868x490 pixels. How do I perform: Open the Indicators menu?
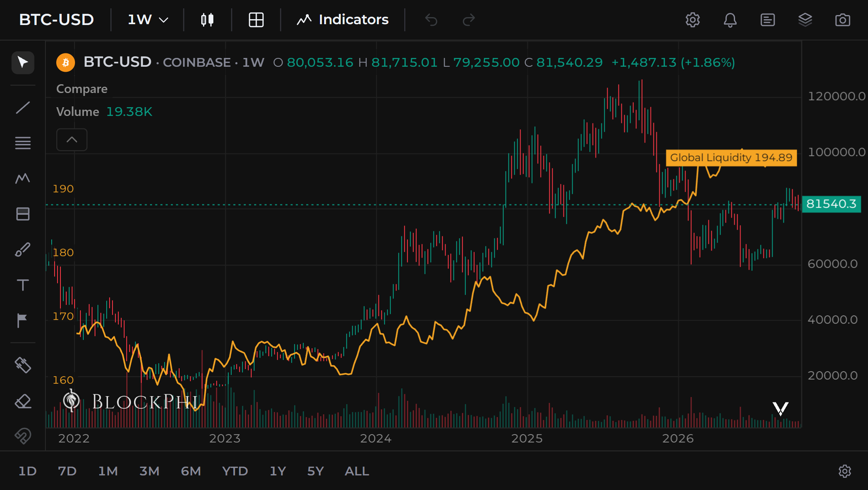(x=343, y=20)
